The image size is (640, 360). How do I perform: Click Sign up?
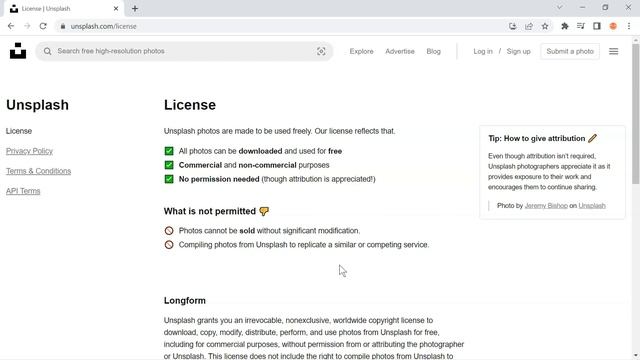tap(518, 51)
